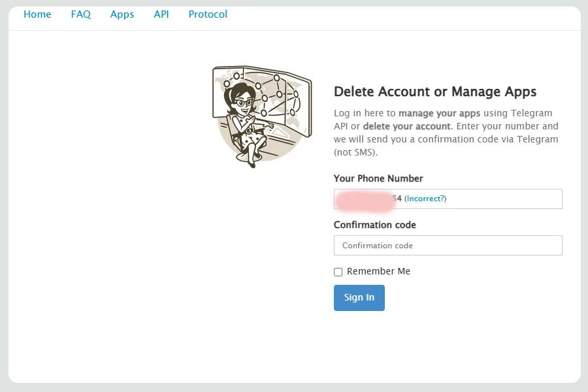Enable the Remember Me checkbox
This screenshot has height=392, width=588.
pos(338,272)
